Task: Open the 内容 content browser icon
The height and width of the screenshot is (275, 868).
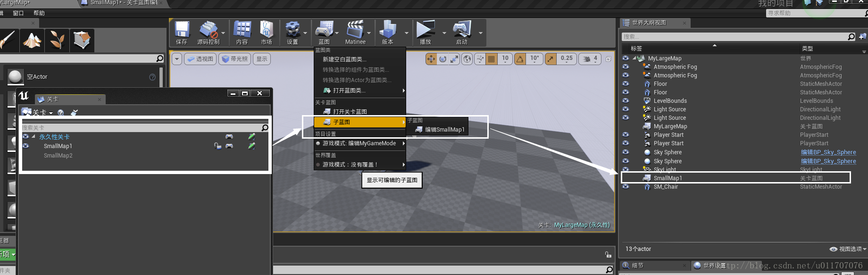Action: pyautogui.click(x=242, y=30)
